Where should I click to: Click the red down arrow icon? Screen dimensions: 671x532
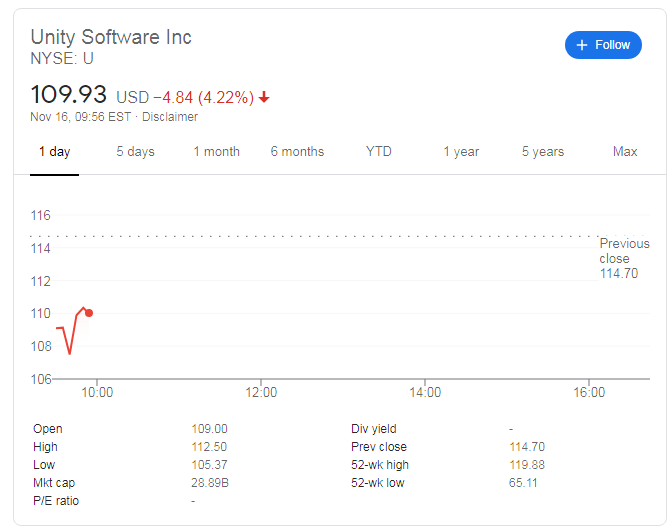tap(264, 97)
